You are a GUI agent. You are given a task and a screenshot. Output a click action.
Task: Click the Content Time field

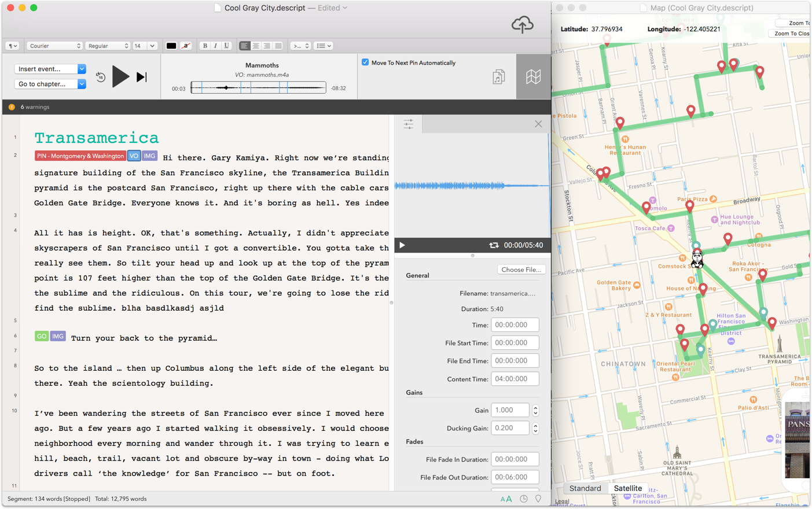(515, 379)
